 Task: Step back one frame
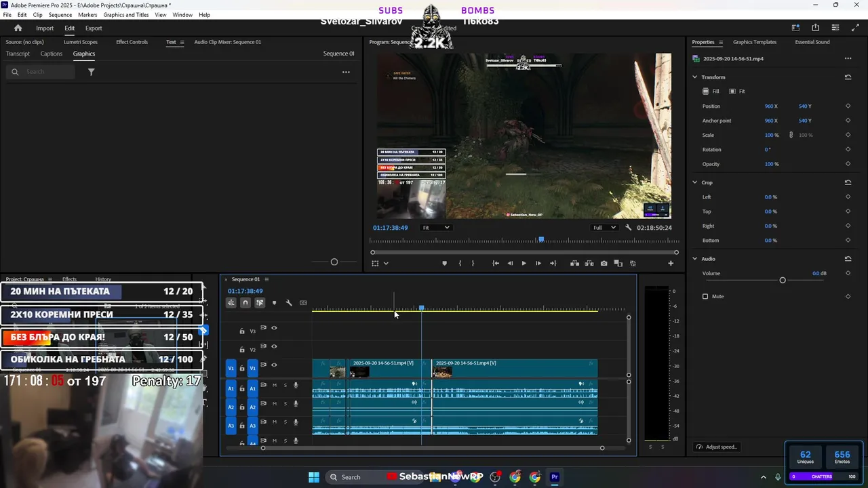(x=510, y=263)
